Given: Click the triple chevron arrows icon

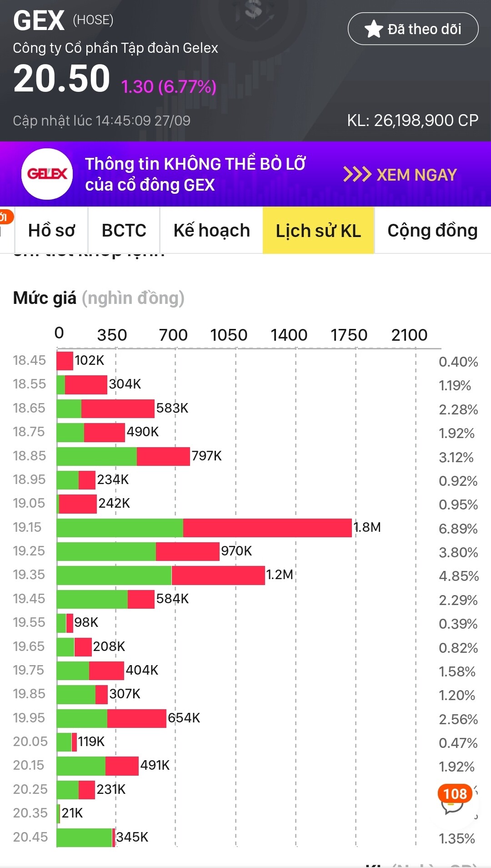Looking at the screenshot, I should (356, 174).
